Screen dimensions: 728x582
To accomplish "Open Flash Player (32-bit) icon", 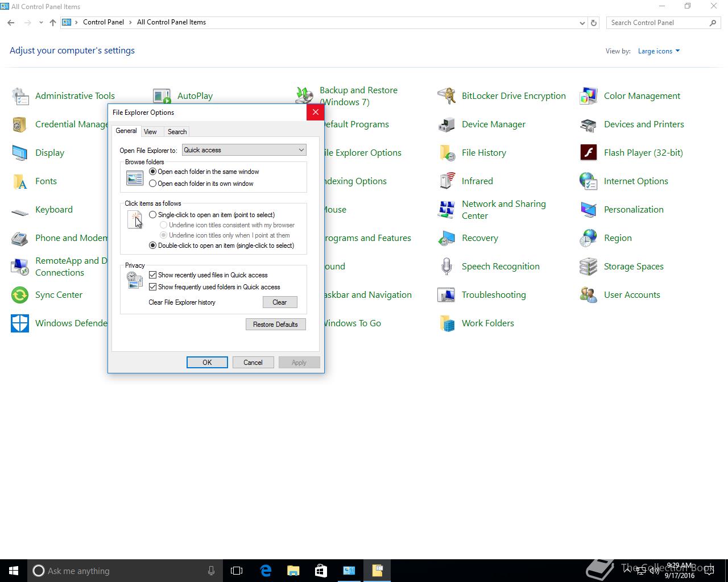I will pos(589,153).
